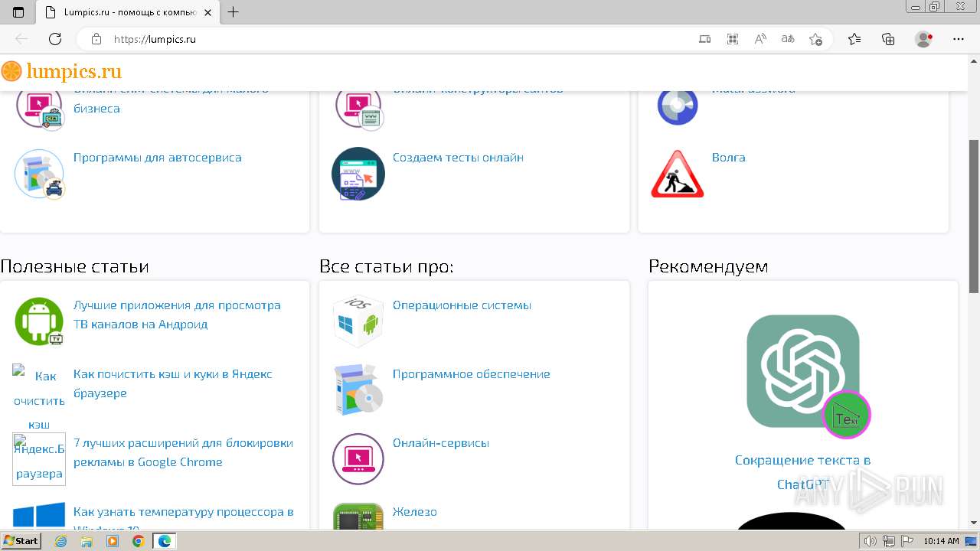The width and height of the screenshot is (980, 551).
Task: Click the Android TV apps icon
Action: coord(39,321)
